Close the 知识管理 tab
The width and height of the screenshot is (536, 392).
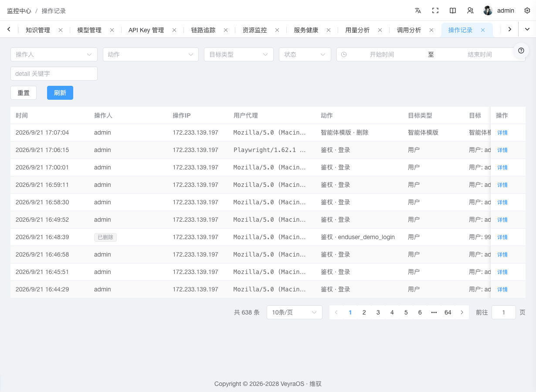point(61,30)
